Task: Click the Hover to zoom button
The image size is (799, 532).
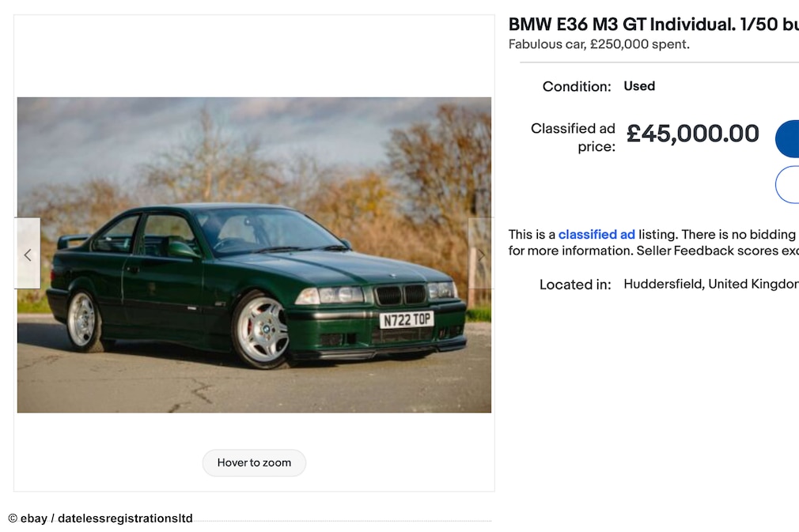Action: 254,462
